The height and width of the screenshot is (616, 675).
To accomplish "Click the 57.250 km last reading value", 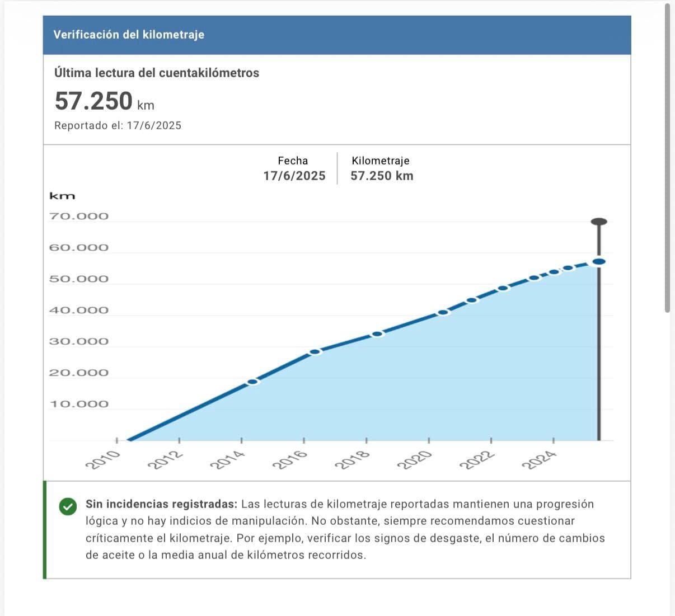I will [93, 101].
